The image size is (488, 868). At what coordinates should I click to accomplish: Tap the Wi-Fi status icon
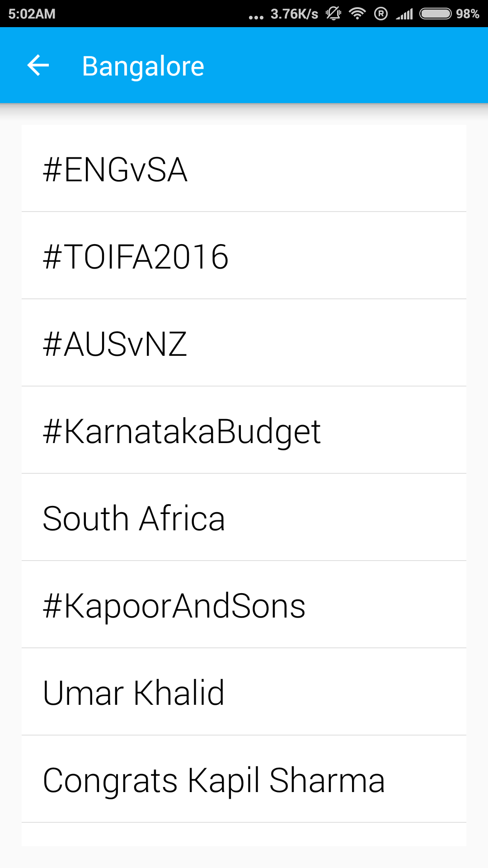(x=357, y=14)
